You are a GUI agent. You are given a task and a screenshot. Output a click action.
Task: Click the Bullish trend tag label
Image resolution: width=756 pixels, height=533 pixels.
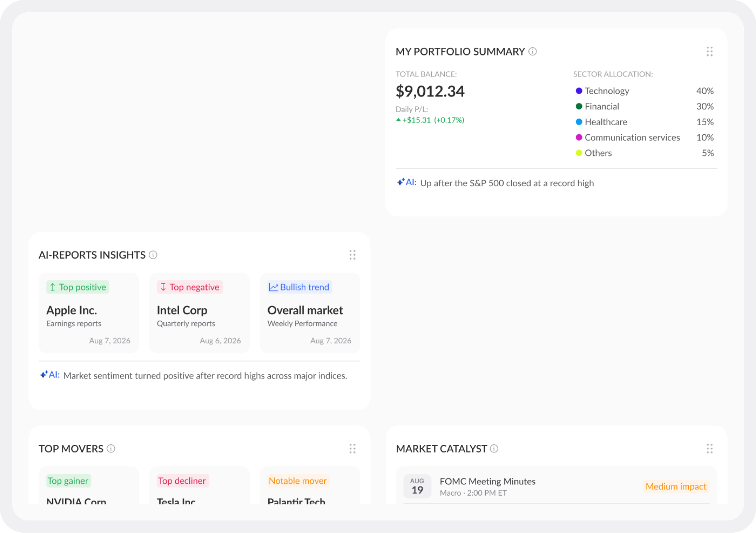tap(305, 287)
